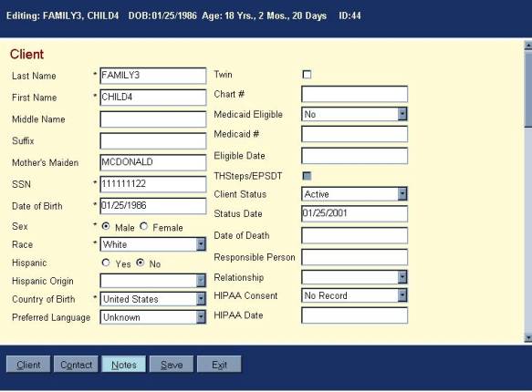Expand the Relationship dropdown
Viewport: 532px width, 392px height.
[354, 277]
